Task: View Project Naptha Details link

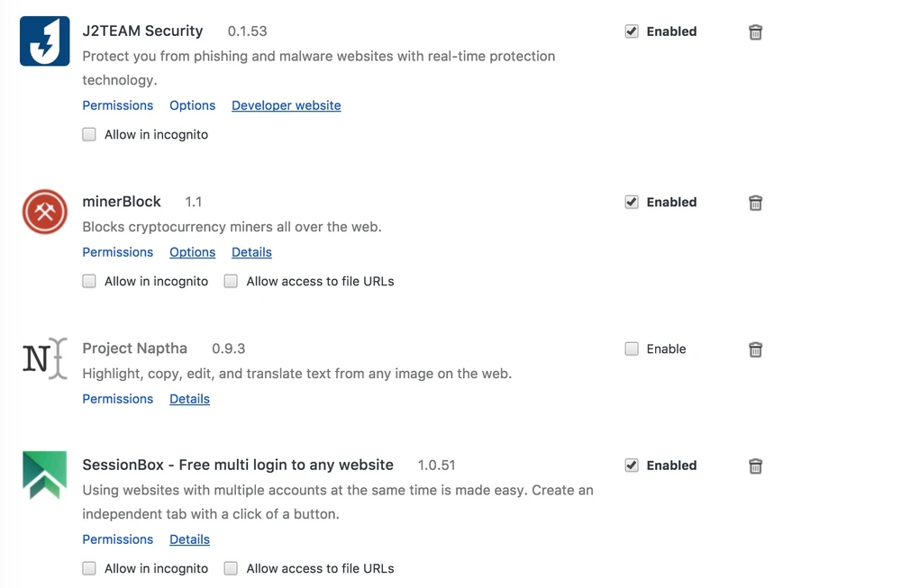Action: [189, 399]
